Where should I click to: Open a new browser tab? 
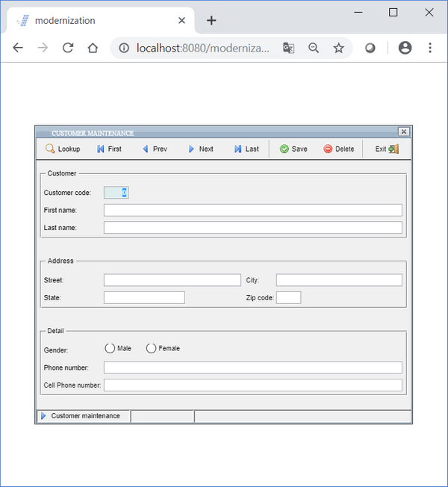pyautogui.click(x=211, y=20)
